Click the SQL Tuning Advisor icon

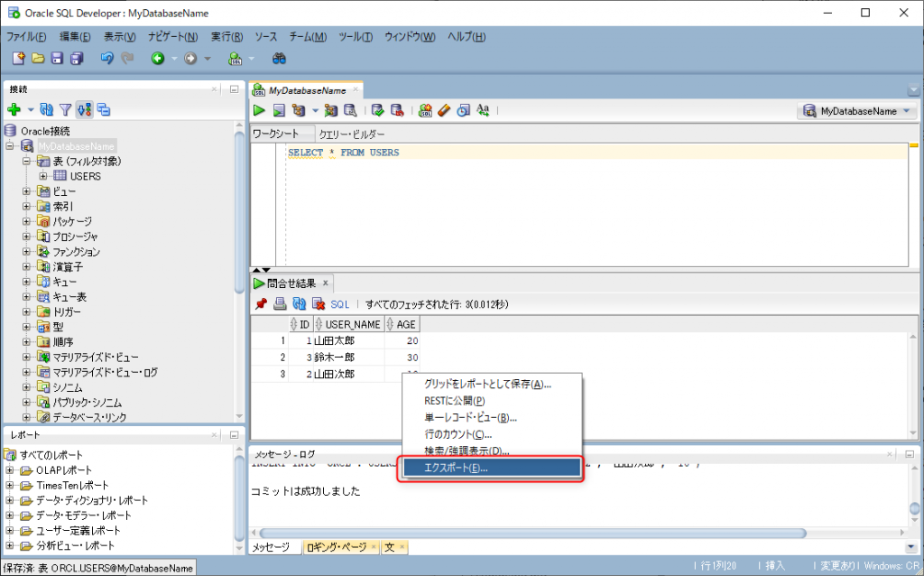click(350, 110)
